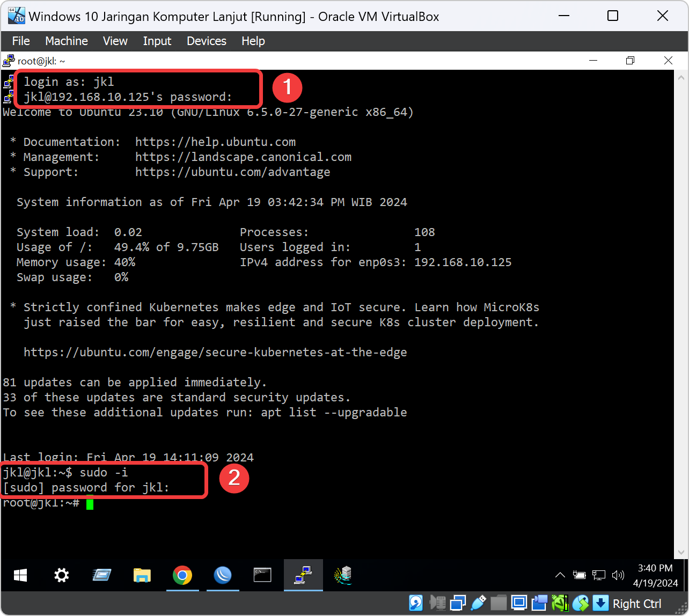Click the secure-kubernetes-at-the-edge URL
This screenshot has height=616, width=689.
(215, 353)
